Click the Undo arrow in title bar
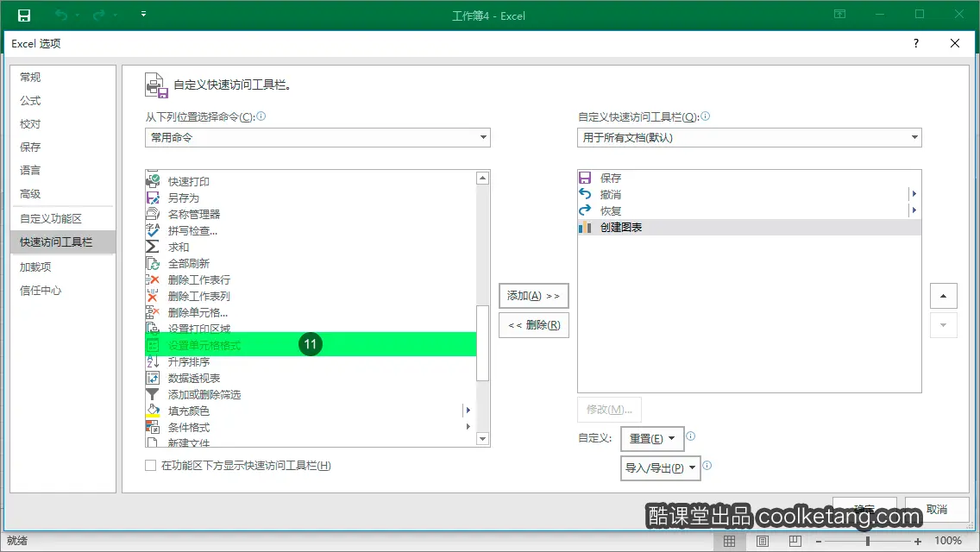Screen dimensions: 980x552 [x=60, y=15]
